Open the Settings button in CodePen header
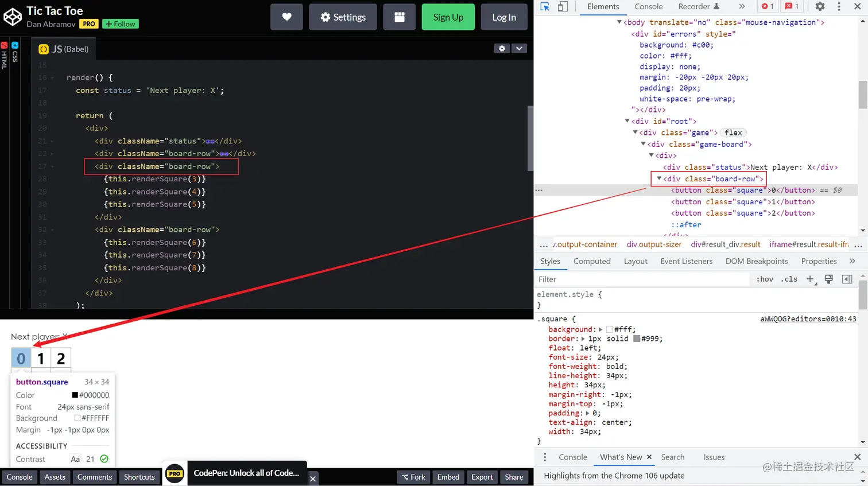The width and height of the screenshot is (868, 486). pos(343,17)
